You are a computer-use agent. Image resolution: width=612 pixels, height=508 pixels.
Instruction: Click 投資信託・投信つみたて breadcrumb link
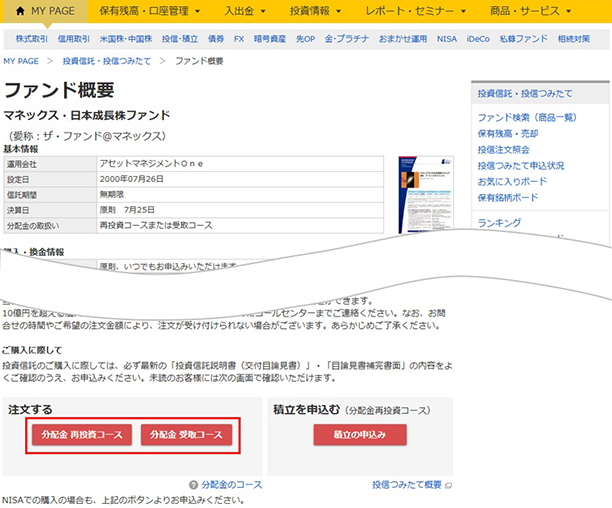pos(107,61)
